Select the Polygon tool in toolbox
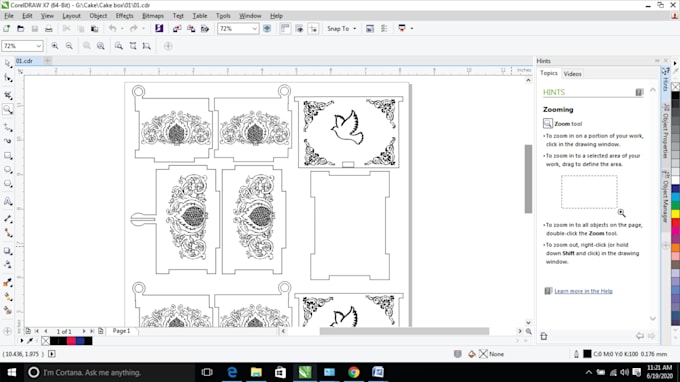Image resolution: width=680 pixels, height=382 pixels. [x=8, y=184]
